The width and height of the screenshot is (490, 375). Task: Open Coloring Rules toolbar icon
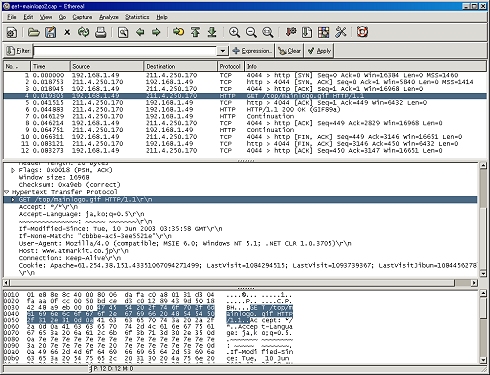(323, 32)
